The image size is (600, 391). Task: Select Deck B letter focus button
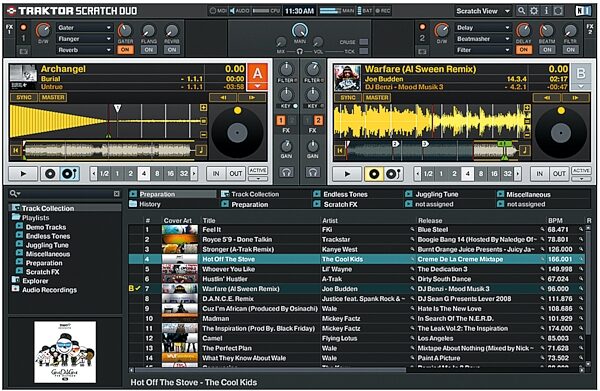tap(580, 73)
